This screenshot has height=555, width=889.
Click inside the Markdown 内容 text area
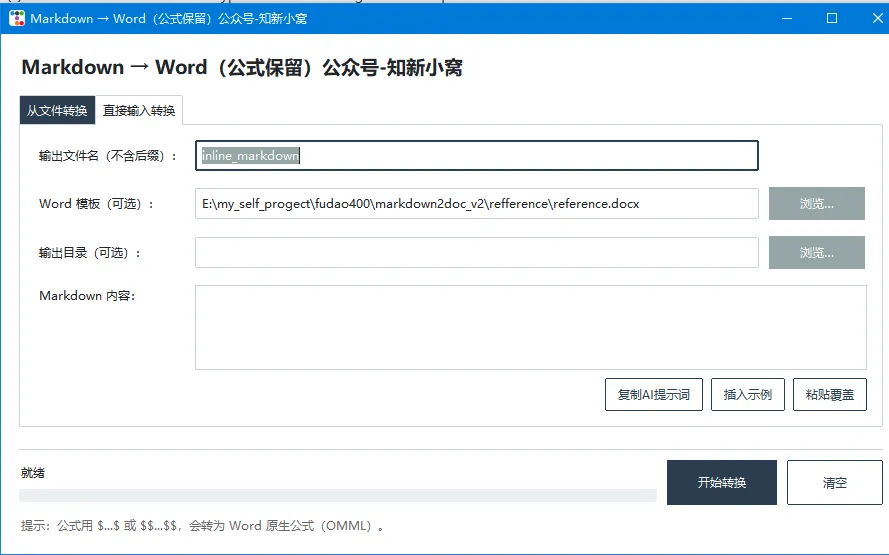coord(531,328)
